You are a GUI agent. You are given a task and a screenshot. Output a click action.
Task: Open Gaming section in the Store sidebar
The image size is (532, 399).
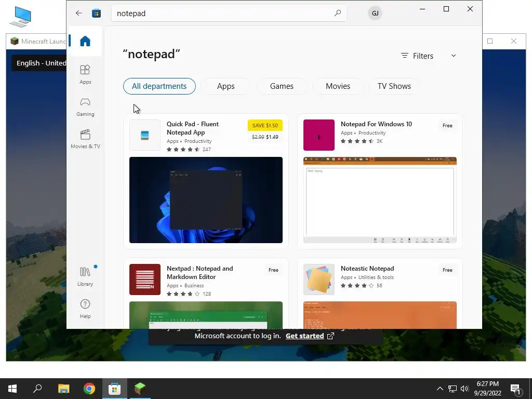click(x=85, y=107)
